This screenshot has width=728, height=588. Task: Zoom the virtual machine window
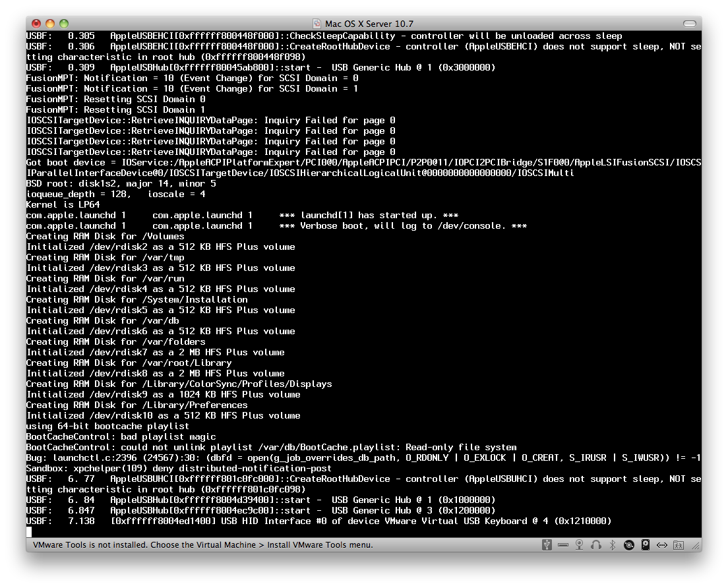click(64, 23)
